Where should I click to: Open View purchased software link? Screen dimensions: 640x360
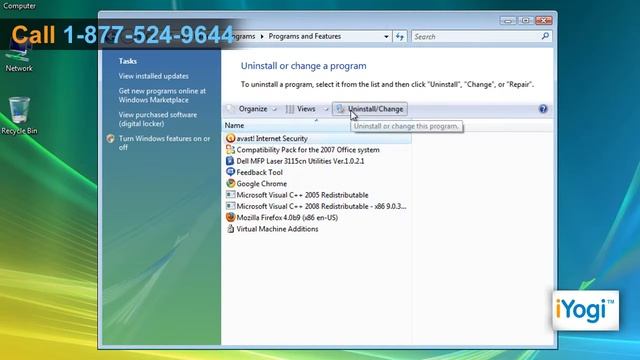tap(158, 119)
